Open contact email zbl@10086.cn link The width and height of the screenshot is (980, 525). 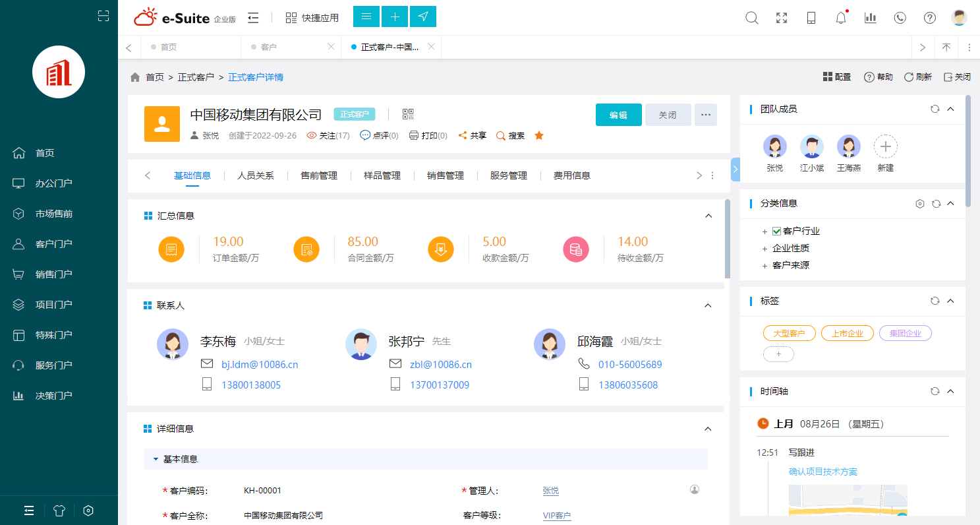pos(440,363)
